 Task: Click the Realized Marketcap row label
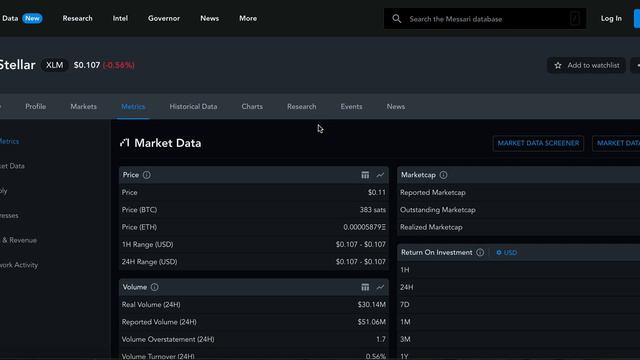431,227
